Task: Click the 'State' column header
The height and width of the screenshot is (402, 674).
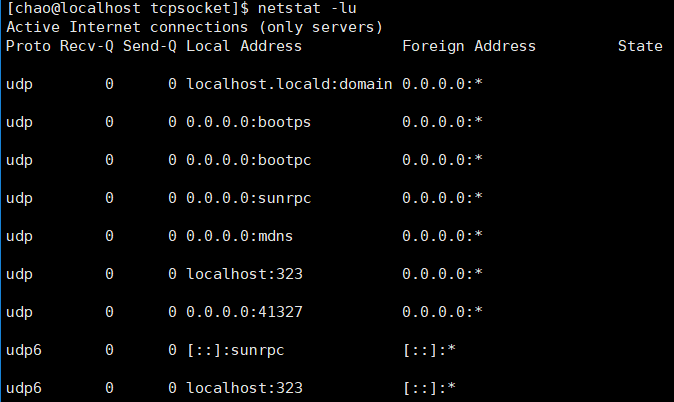Action: tap(640, 46)
